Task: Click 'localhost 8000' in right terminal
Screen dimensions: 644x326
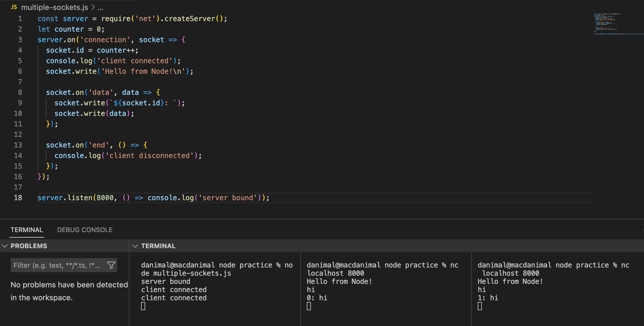Action: tap(511, 273)
